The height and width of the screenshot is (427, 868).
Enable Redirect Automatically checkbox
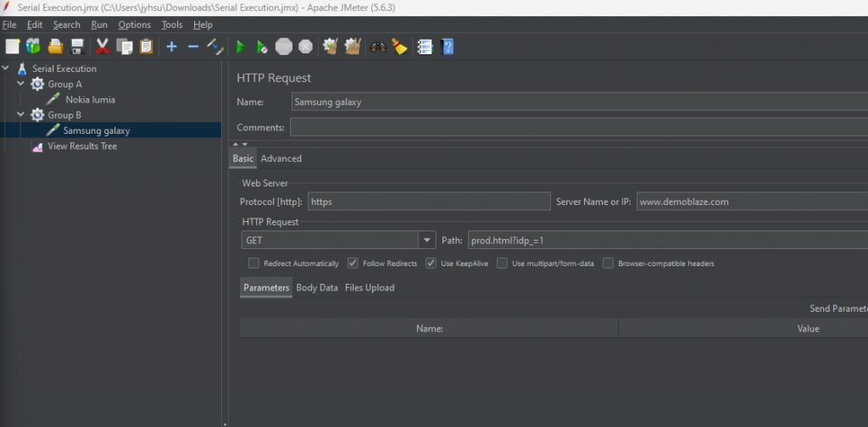pyautogui.click(x=253, y=263)
